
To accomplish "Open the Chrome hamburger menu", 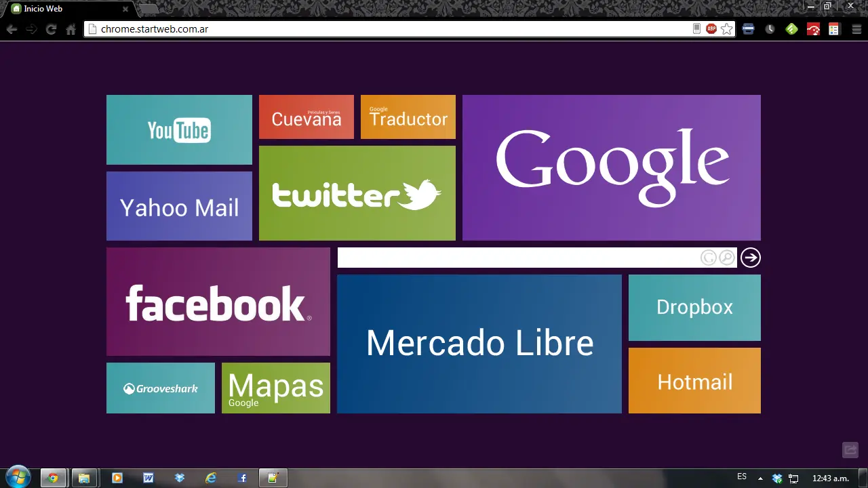I will tap(856, 29).
